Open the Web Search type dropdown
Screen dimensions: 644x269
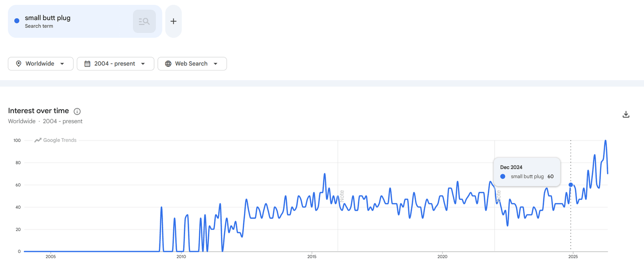pyautogui.click(x=192, y=64)
